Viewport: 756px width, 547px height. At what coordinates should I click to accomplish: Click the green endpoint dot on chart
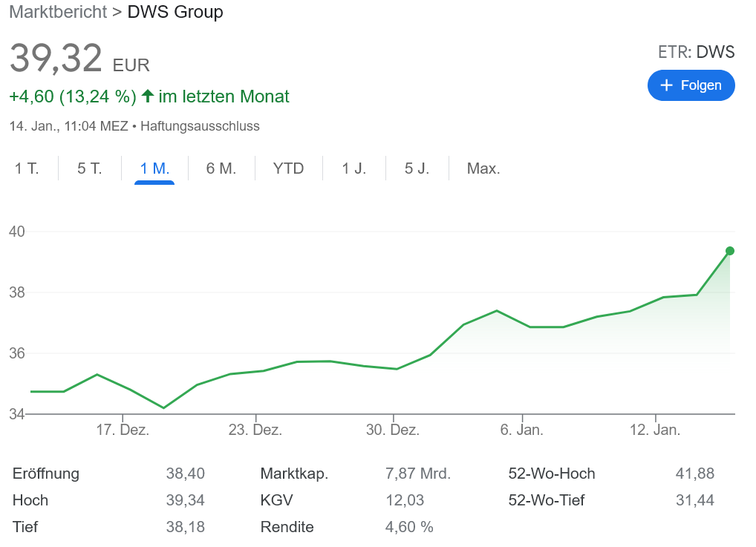(730, 251)
